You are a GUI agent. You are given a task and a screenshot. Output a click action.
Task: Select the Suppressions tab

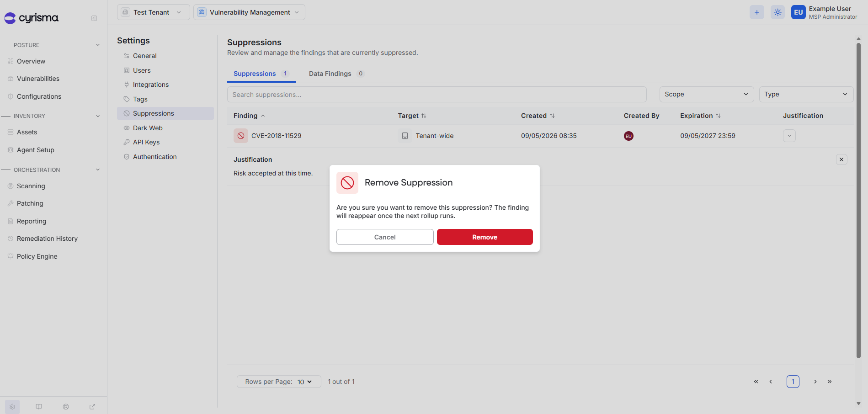261,74
